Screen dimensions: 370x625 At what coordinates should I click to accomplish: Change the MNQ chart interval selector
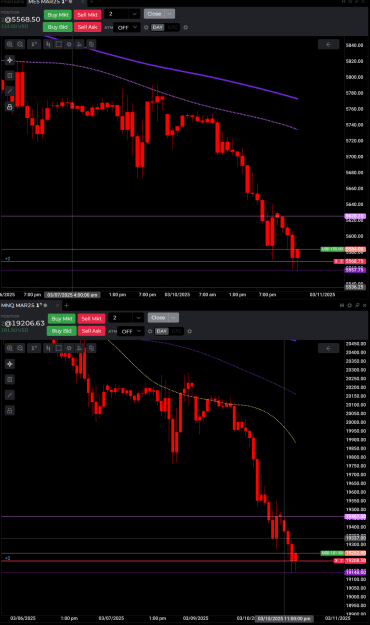tap(34, 348)
